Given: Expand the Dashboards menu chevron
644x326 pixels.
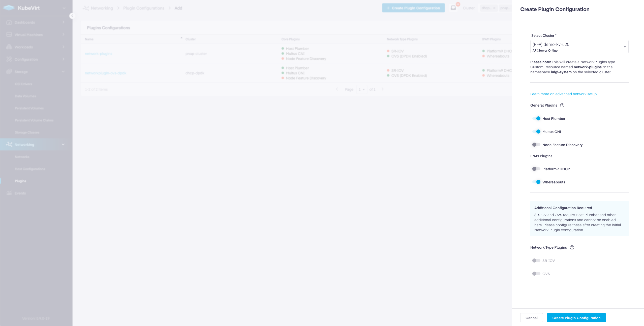Looking at the screenshot, I should (x=63, y=22).
